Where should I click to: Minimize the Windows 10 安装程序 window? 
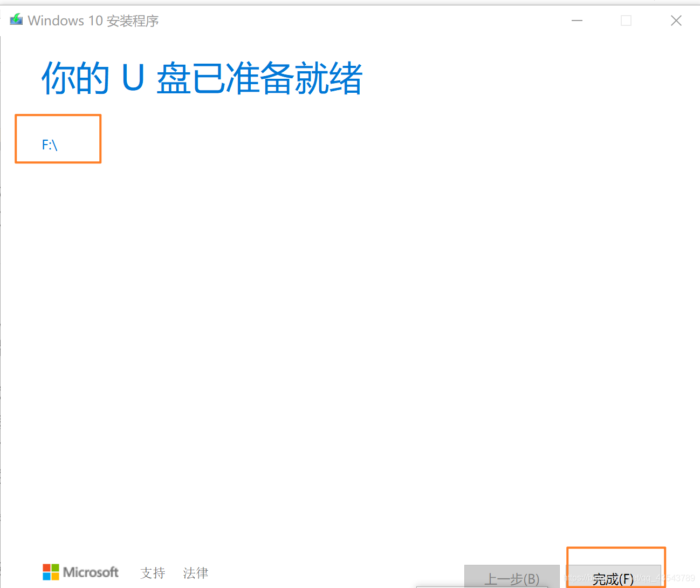(577, 20)
